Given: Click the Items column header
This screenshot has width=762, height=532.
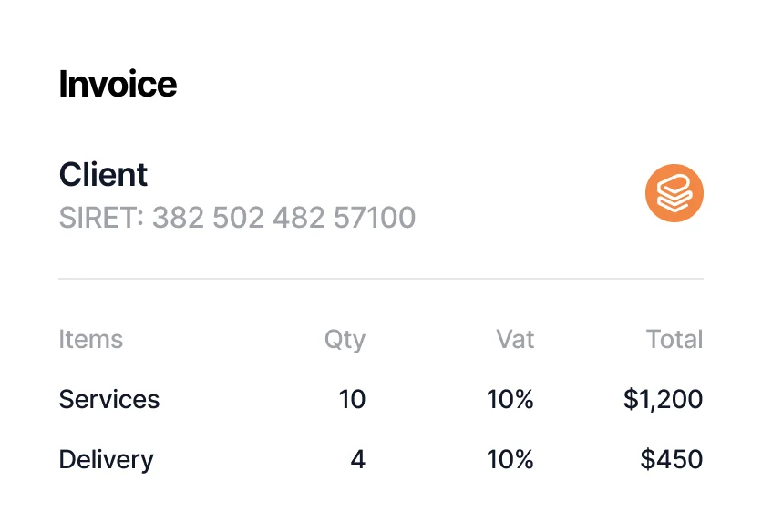Looking at the screenshot, I should click(x=90, y=340).
